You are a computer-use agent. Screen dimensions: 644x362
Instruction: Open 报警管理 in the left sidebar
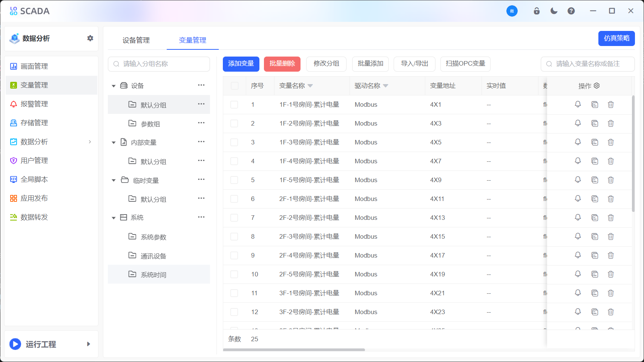point(35,104)
